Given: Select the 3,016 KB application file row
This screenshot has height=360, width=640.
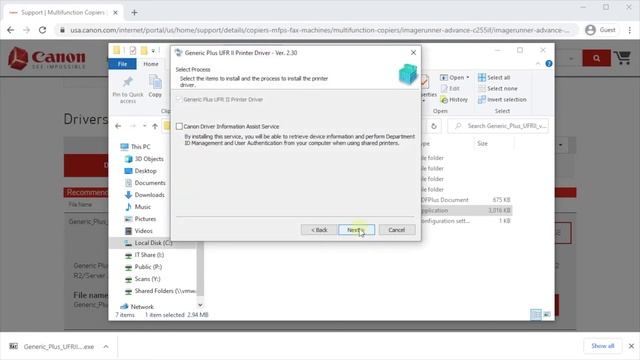Looking at the screenshot, I should 466,211.
